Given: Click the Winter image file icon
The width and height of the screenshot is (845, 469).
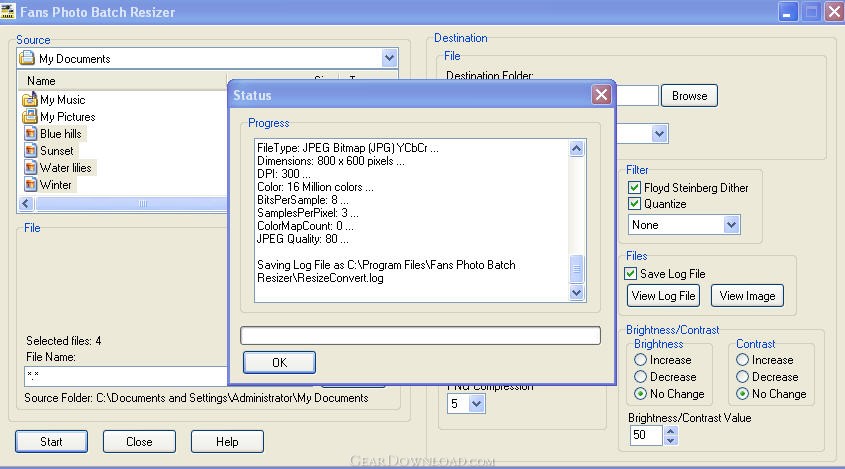Looking at the screenshot, I should coord(31,184).
